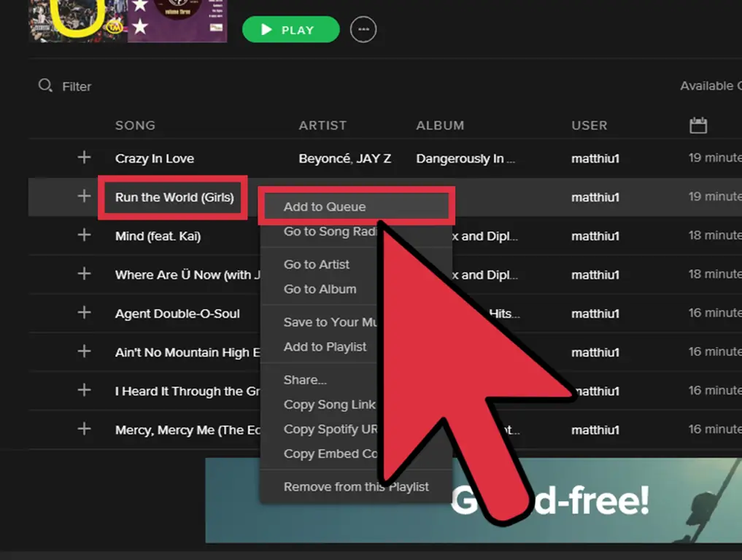Click the green PLAY button

pos(290,29)
